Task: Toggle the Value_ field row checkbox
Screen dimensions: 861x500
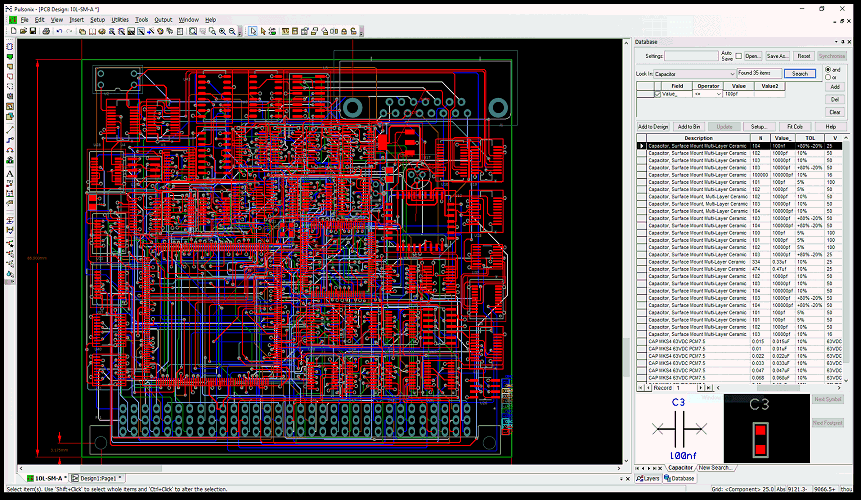Action: tap(657, 94)
